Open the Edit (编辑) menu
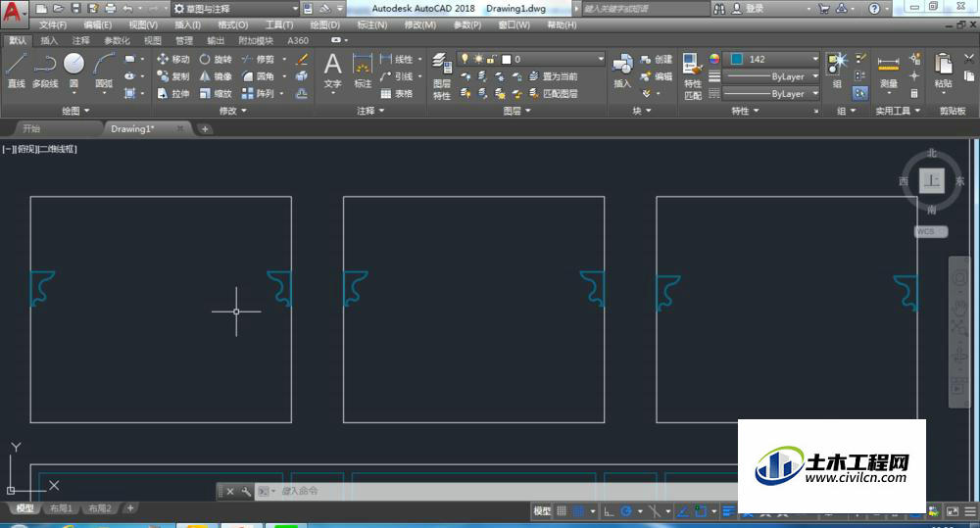This screenshot has width=980, height=528. (x=97, y=25)
